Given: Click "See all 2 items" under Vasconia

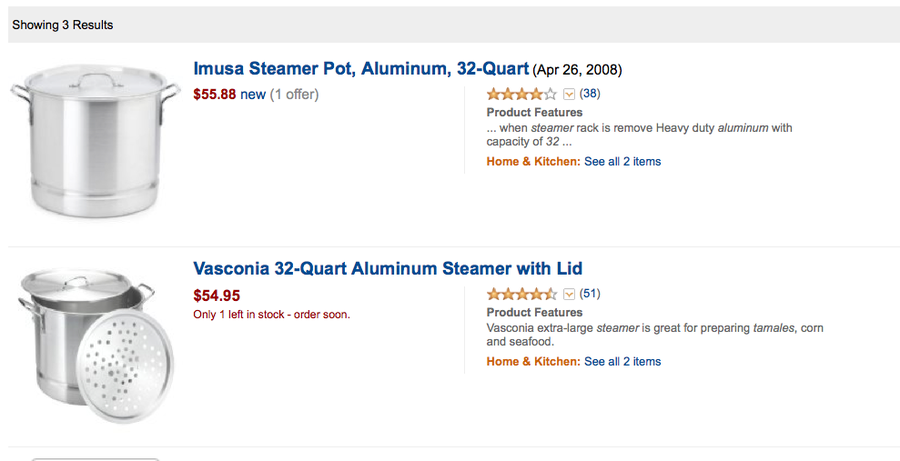Looking at the screenshot, I should click(622, 361).
